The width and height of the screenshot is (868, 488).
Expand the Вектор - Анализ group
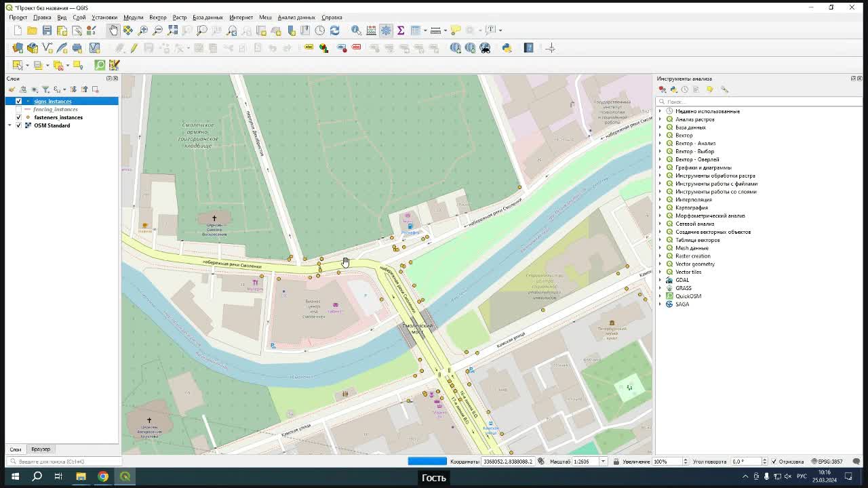click(x=660, y=143)
